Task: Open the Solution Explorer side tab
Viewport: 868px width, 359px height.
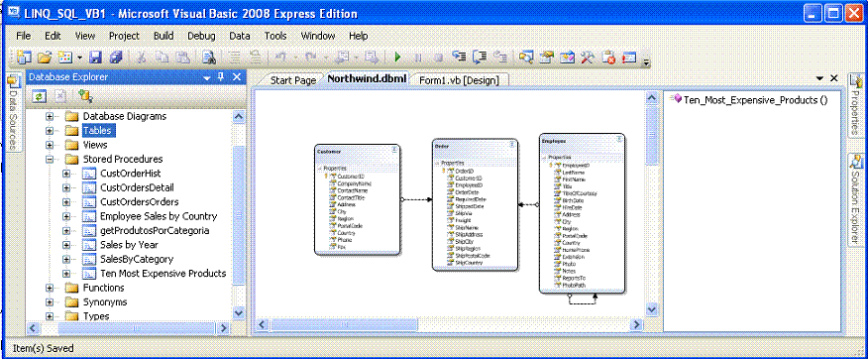Action: [856, 199]
